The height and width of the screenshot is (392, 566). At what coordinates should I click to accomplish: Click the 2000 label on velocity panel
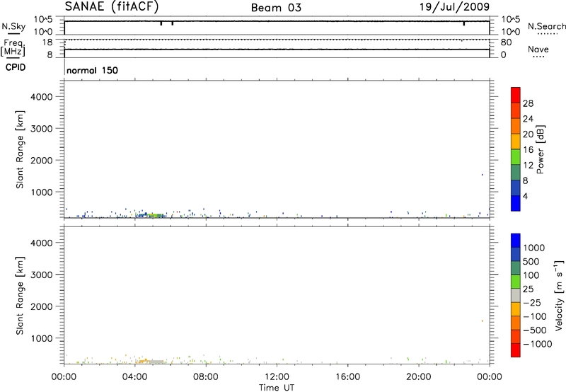pyautogui.click(x=42, y=306)
